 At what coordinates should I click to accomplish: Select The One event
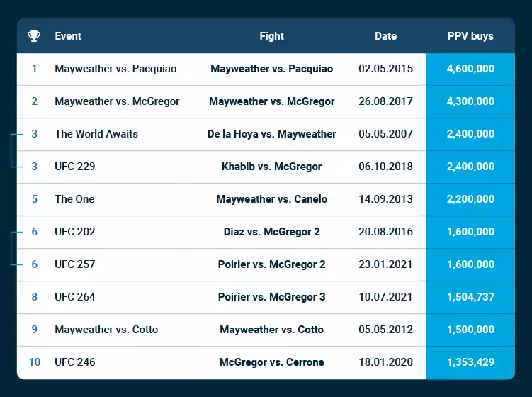pos(74,199)
